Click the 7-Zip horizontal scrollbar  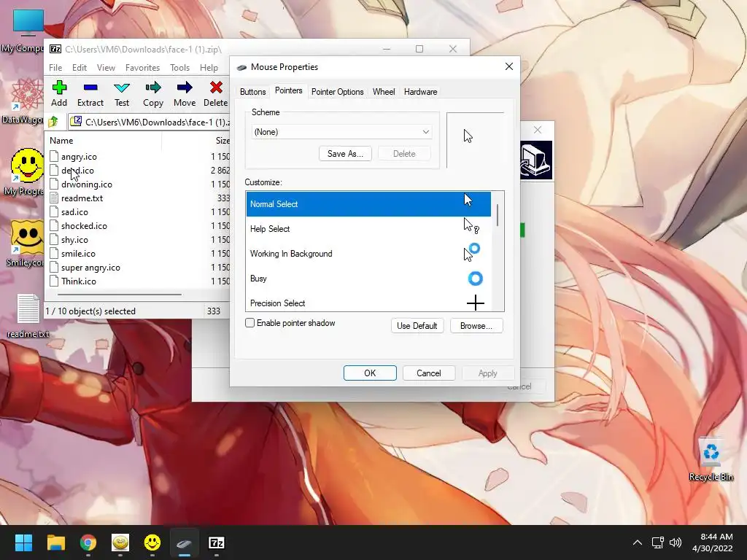pos(119,295)
